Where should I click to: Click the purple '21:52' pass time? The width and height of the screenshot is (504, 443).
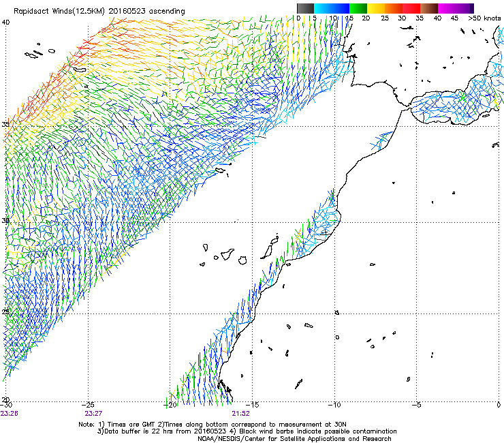tap(240, 414)
